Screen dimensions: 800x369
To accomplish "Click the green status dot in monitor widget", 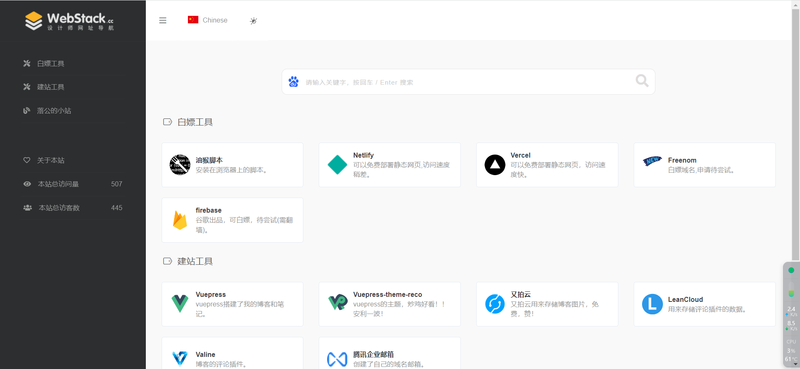I will tap(791, 270).
